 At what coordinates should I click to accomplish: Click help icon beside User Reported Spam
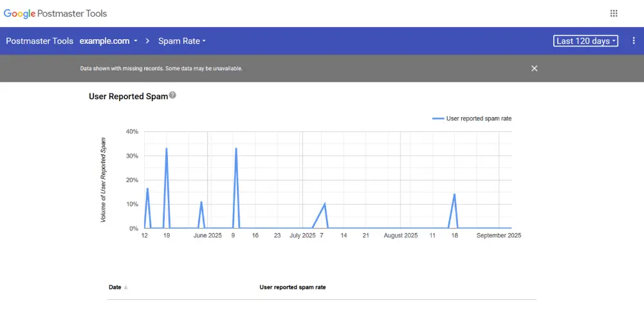pos(172,96)
